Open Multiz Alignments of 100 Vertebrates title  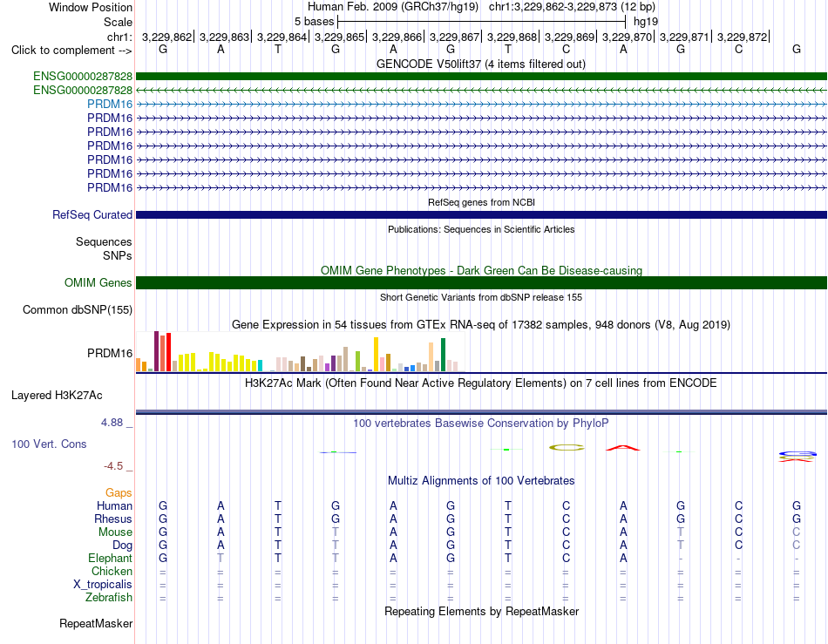tap(481, 481)
